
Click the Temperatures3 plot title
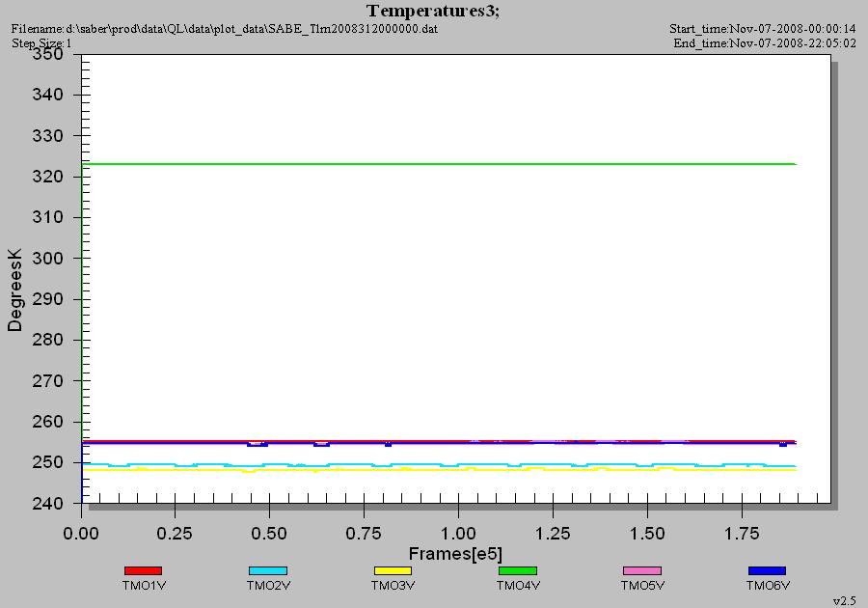[433, 11]
